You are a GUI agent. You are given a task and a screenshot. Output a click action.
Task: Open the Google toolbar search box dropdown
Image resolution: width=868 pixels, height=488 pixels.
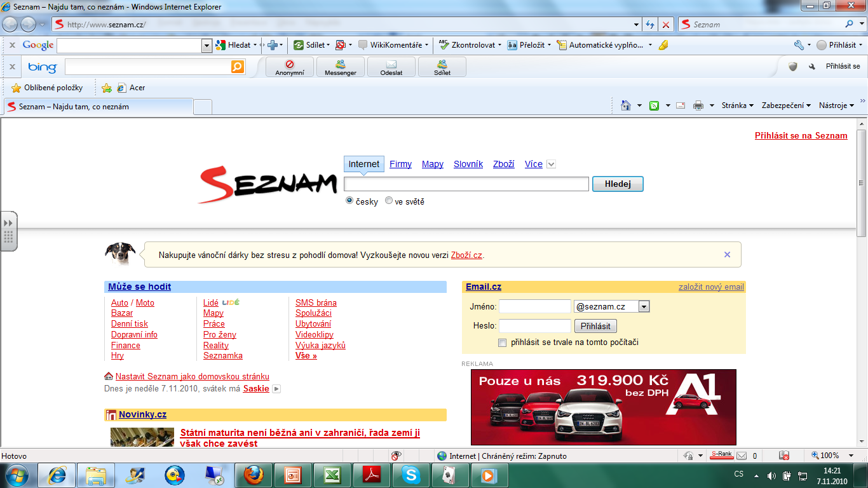[x=207, y=45]
